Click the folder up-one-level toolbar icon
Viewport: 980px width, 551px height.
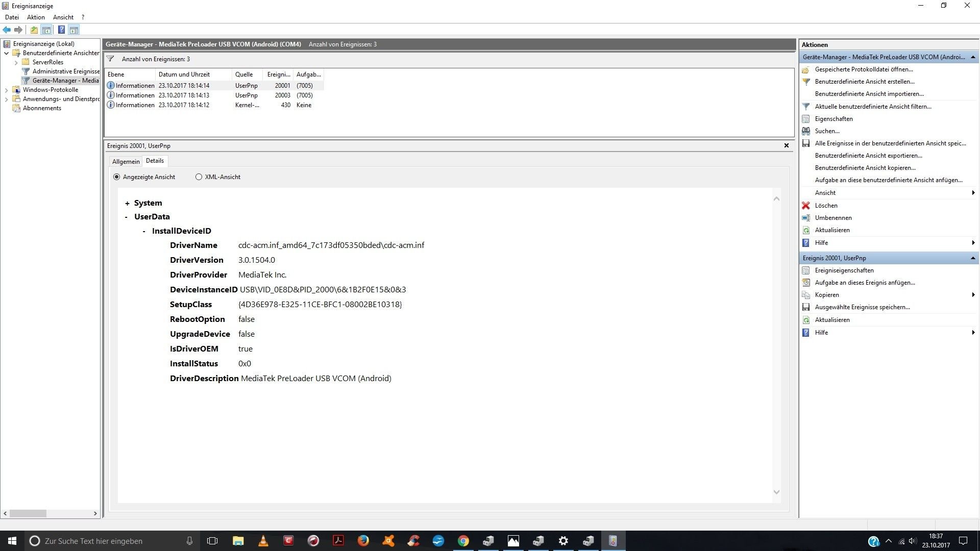34,30
